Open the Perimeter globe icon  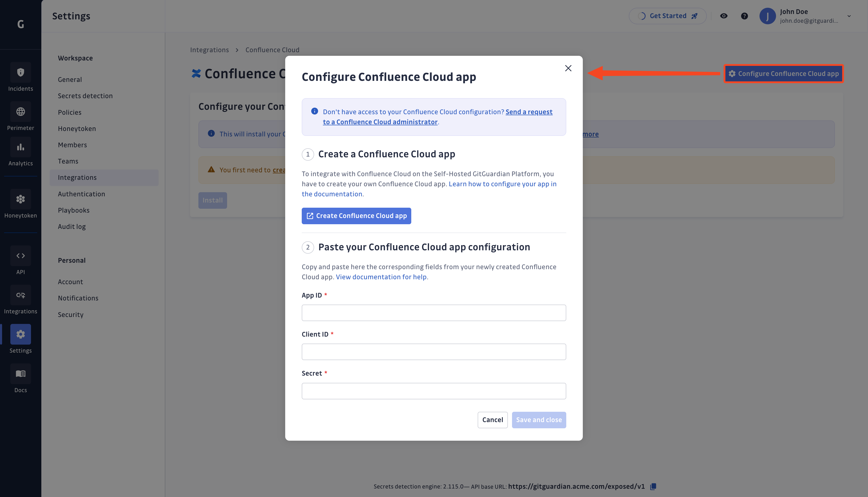(x=20, y=112)
